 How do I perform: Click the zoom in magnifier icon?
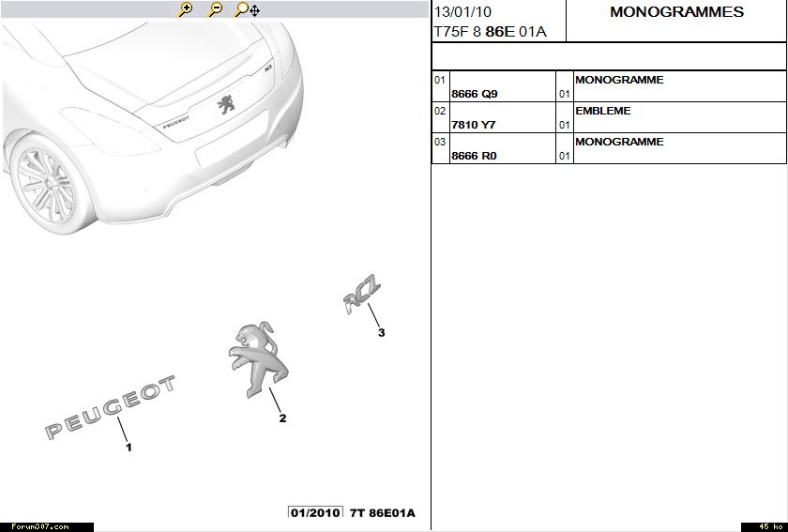(x=185, y=10)
